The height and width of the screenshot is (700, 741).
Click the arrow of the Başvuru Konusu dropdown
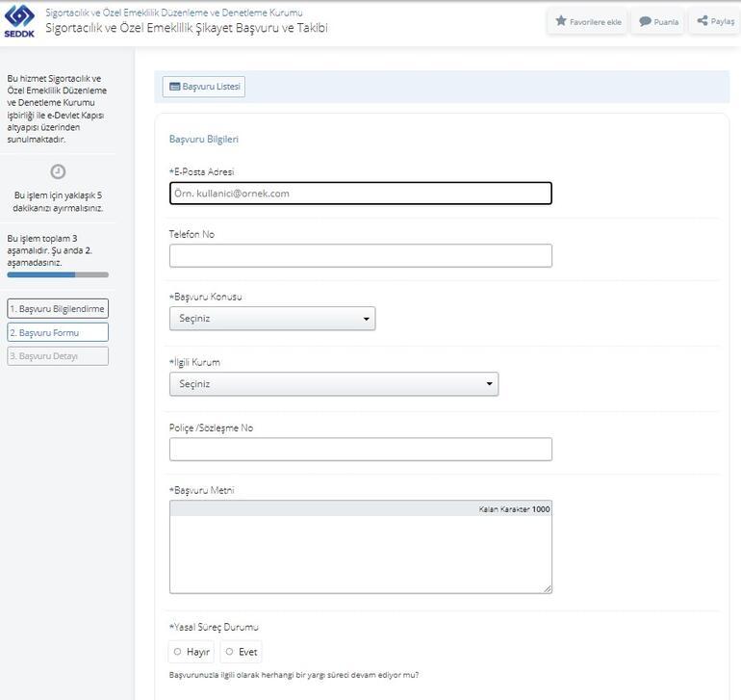point(367,319)
